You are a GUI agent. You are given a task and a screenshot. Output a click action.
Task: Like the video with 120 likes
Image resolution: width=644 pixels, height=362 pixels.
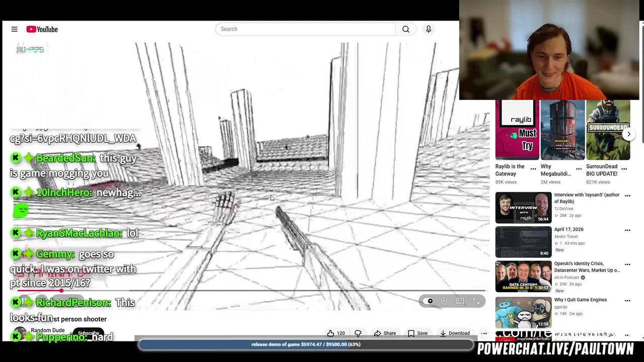point(336,333)
